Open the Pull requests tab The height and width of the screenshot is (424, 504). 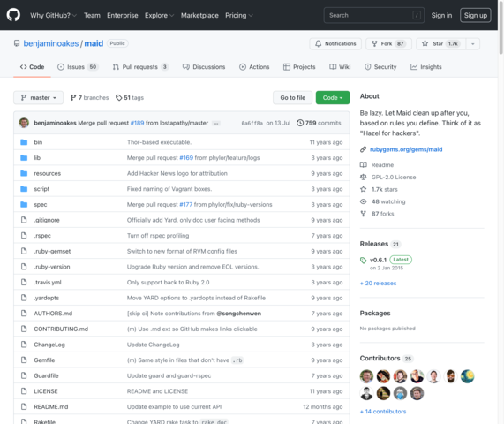(x=140, y=67)
